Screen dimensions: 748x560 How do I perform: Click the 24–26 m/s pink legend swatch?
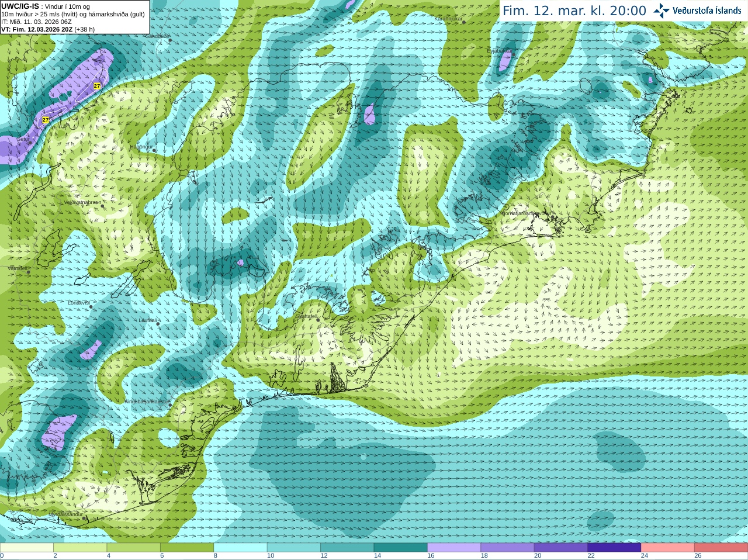(x=668, y=547)
